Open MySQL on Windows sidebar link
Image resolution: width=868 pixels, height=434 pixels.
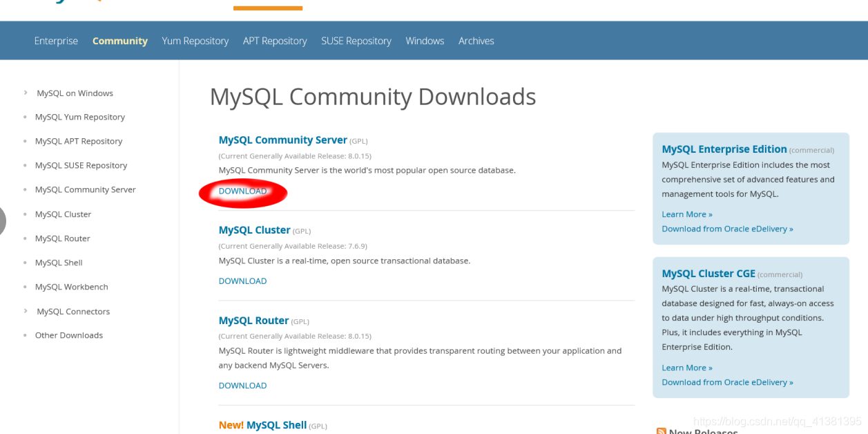[x=75, y=93]
